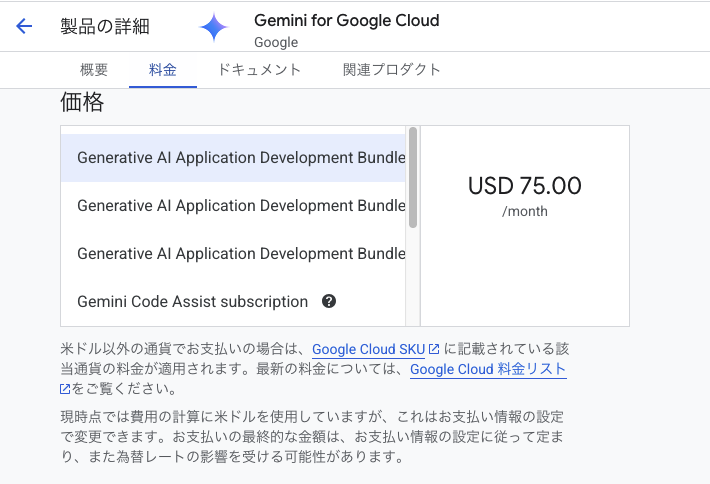Click the Gemini for Google Cloud title
Image resolution: width=710 pixels, height=484 pixels.
pos(346,20)
